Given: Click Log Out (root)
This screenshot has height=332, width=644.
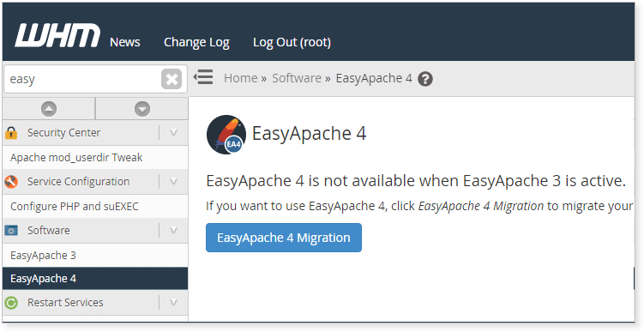Looking at the screenshot, I should (x=292, y=42).
